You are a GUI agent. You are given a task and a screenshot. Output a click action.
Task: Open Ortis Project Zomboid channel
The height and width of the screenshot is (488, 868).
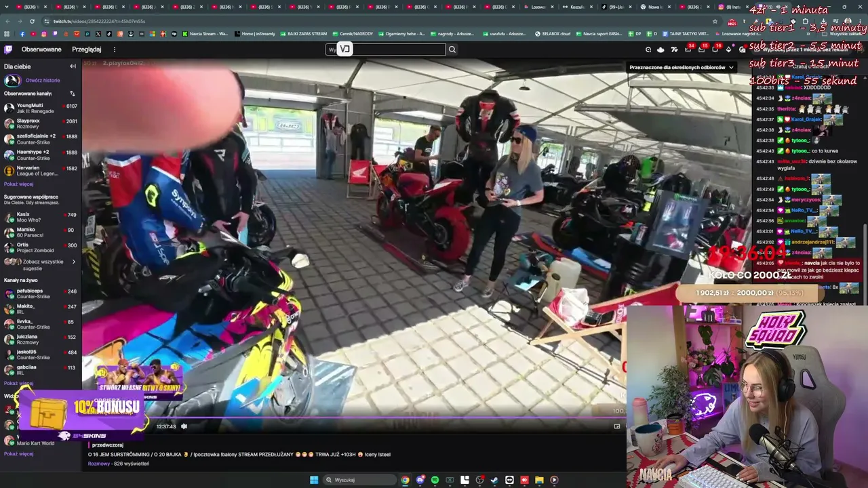(x=41, y=247)
